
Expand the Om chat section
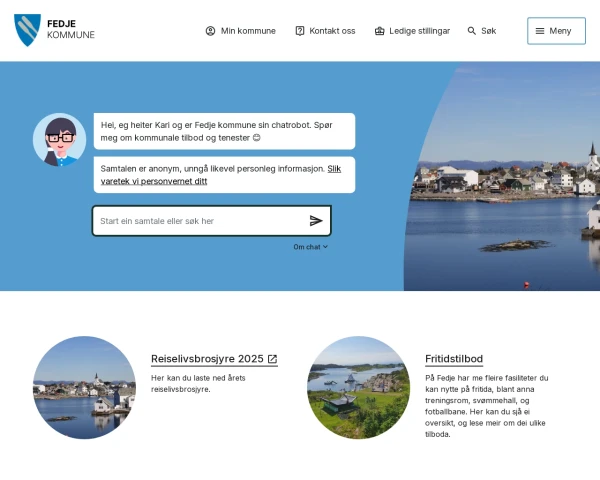click(310, 247)
